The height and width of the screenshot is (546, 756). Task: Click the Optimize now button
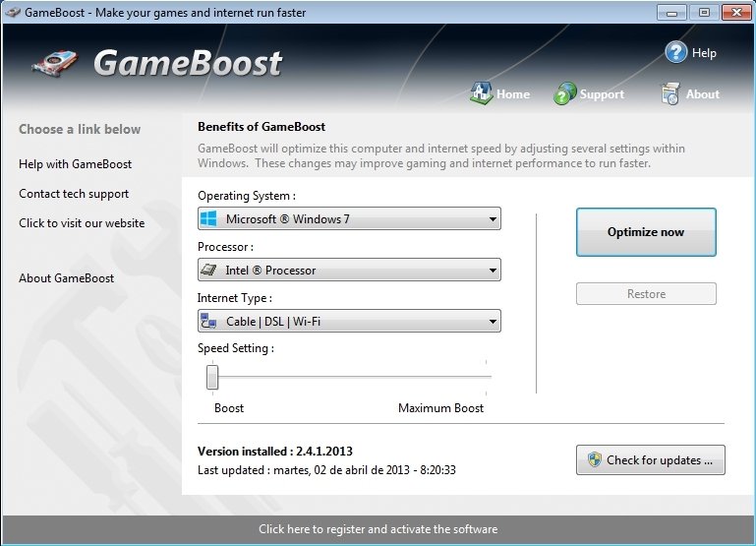(646, 232)
